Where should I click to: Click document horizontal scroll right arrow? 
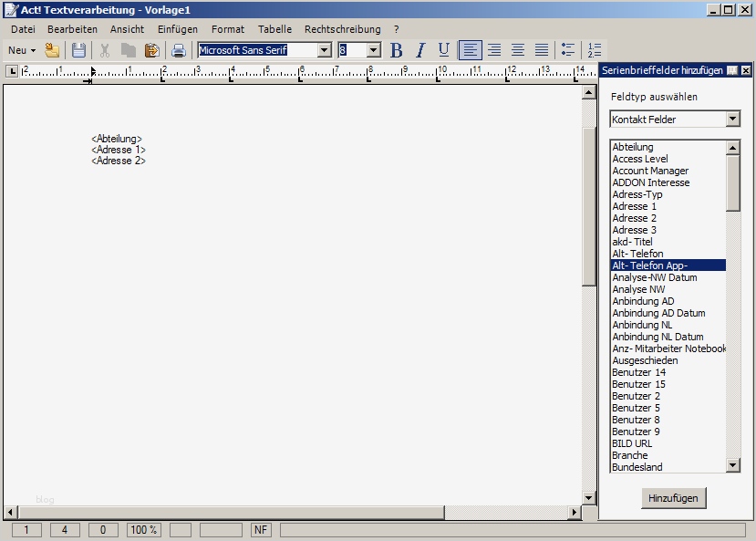[574, 512]
